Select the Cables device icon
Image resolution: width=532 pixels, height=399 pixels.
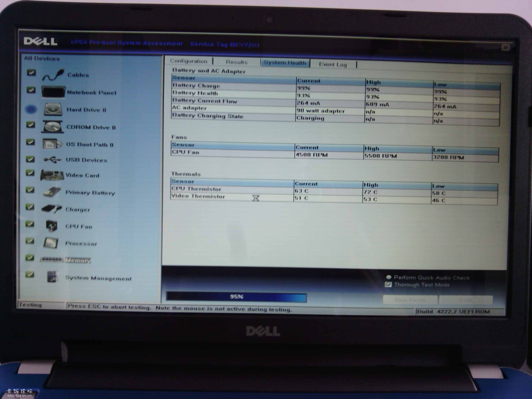point(53,75)
